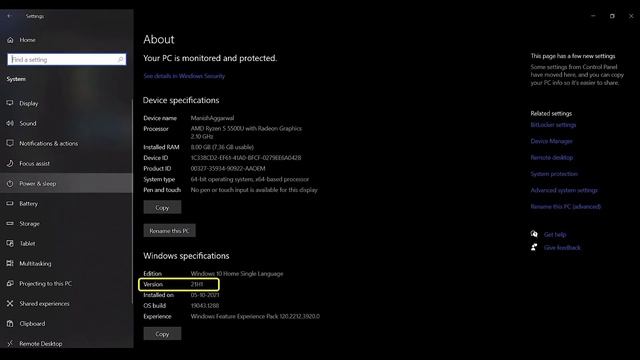Click the Notifications & actions icon
This screenshot has width=640, height=360.
(10, 143)
